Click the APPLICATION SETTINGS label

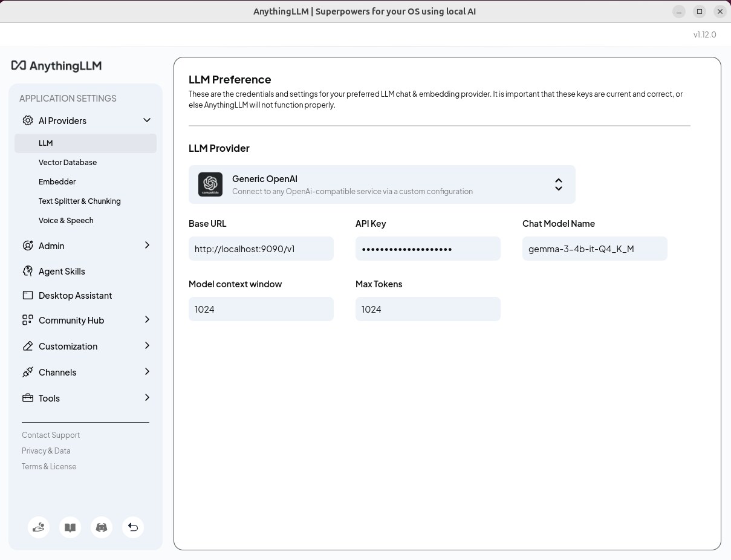pyautogui.click(x=68, y=98)
